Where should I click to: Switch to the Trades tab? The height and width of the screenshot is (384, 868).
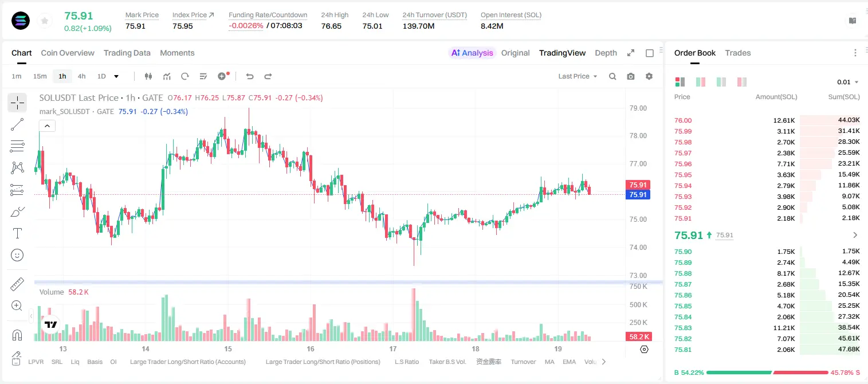(x=738, y=53)
